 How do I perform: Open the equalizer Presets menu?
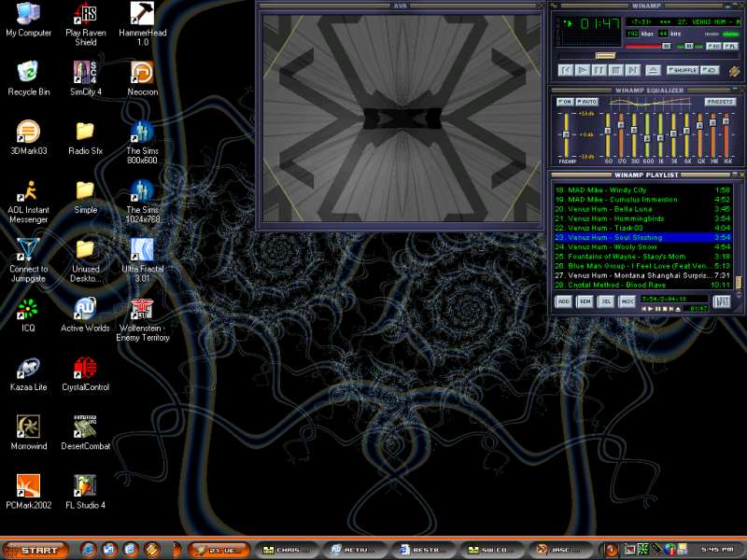[719, 102]
